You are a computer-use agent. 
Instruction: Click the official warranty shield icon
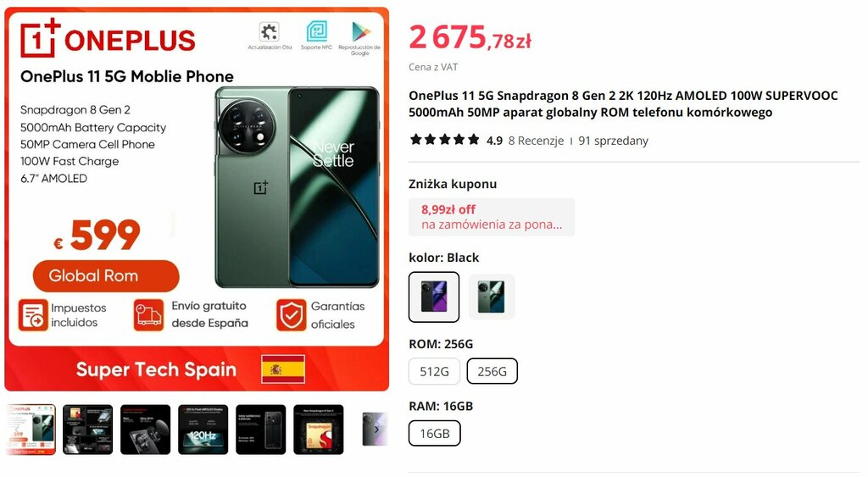click(292, 315)
